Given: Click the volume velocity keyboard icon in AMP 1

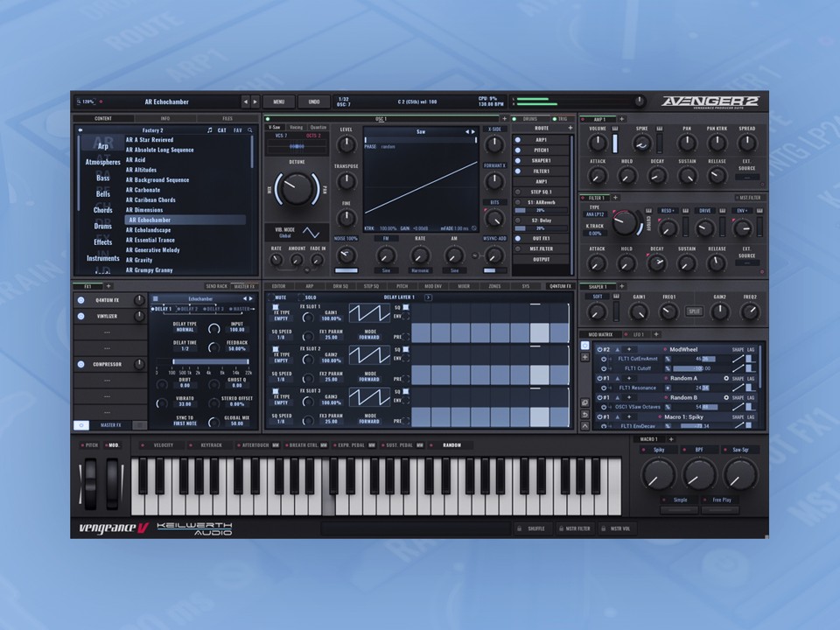Looking at the screenshot, I should click(615, 129).
